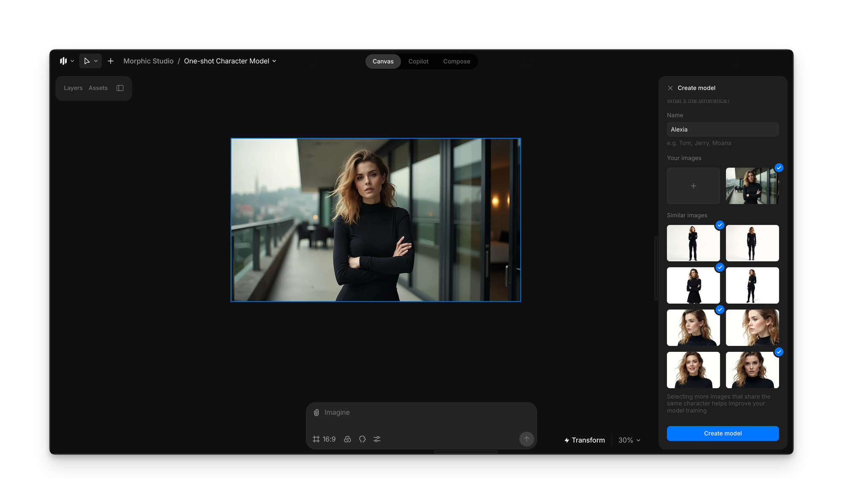Click the paperclip attach icon in prompt
The width and height of the screenshot is (843, 504).
click(x=317, y=413)
